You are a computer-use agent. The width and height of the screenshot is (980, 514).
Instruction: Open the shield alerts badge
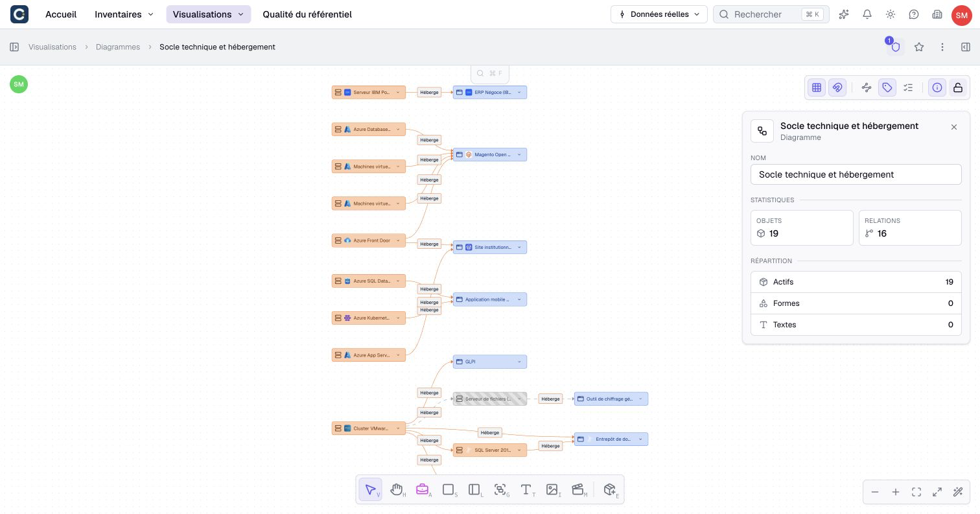point(895,47)
